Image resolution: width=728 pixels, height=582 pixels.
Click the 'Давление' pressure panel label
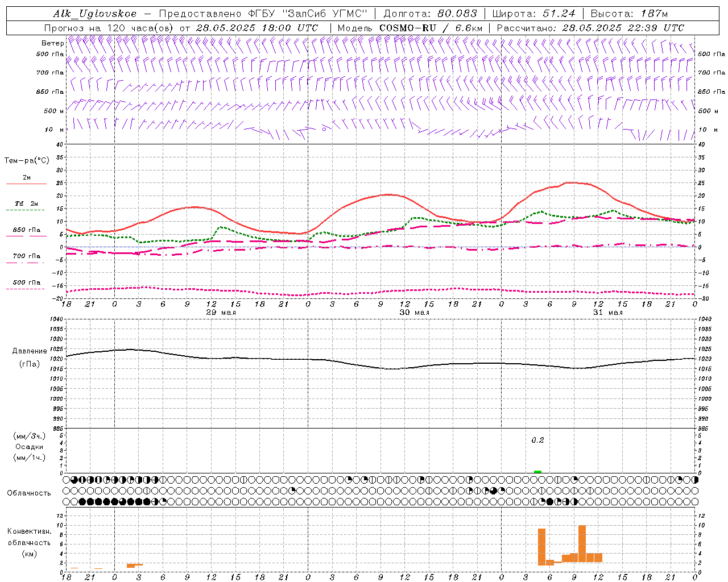pyautogui.click(x=30, y=351)
